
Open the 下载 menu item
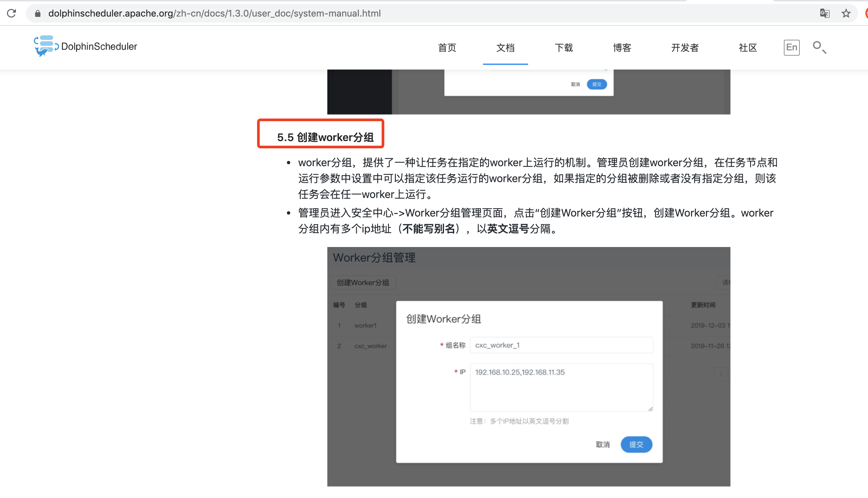click(x=564, y=48)
